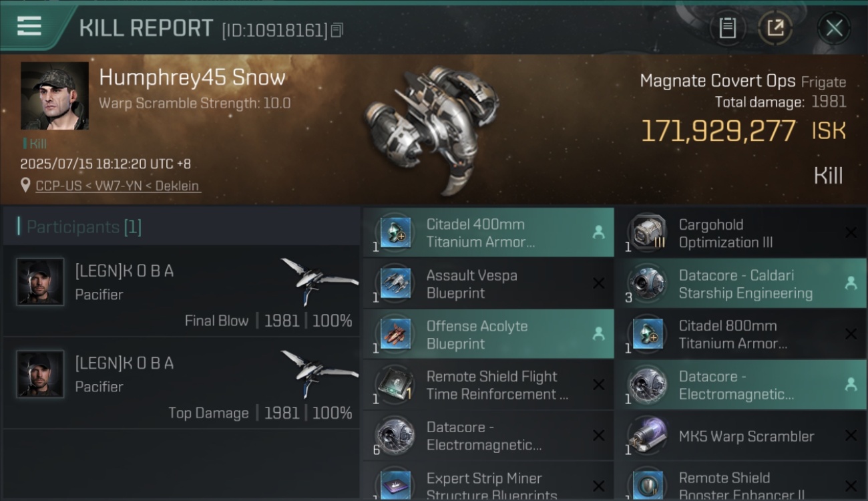Select the Citadel 800mm Titanium Armor row

click(740, 334)
